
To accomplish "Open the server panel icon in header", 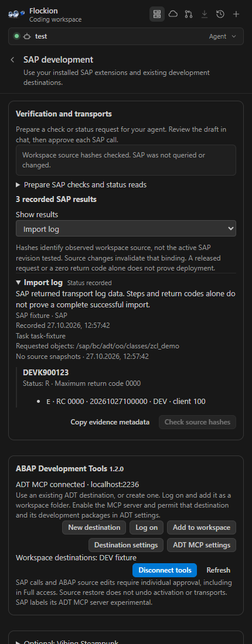I will (x=156, y=15).
